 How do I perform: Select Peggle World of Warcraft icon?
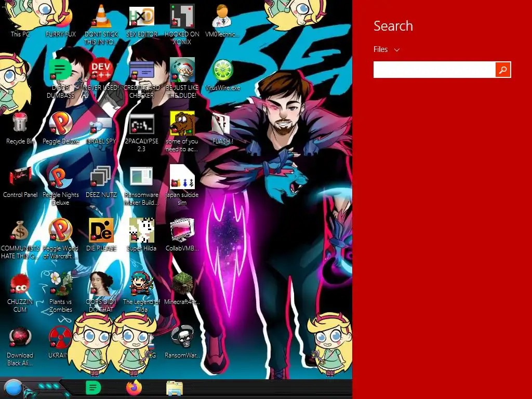pos(61,230)
